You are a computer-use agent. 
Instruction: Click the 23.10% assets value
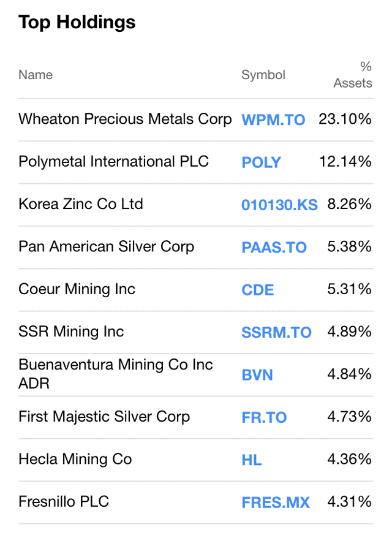[x=345, y=119]
